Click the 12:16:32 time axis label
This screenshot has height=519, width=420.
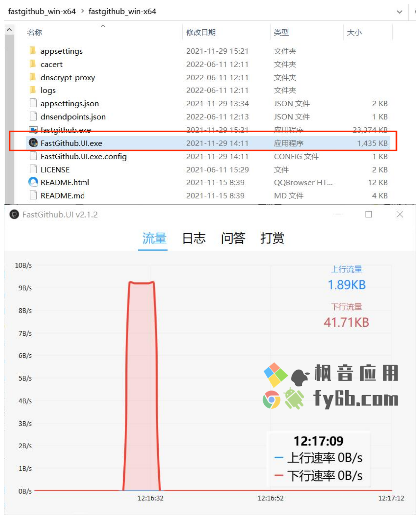tap(150, 498)
